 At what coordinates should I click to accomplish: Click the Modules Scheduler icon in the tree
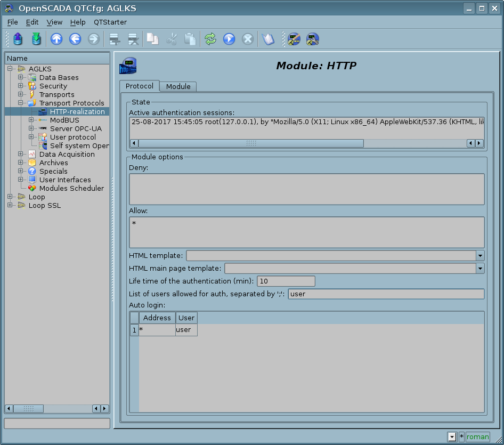click(x=32, y=188)
